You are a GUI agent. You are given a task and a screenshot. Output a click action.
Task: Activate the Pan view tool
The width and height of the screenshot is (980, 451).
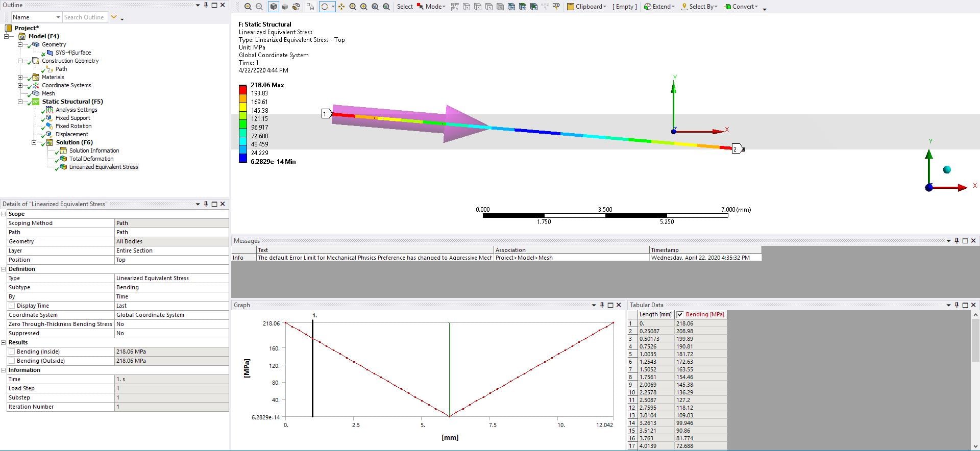(341, 7)
